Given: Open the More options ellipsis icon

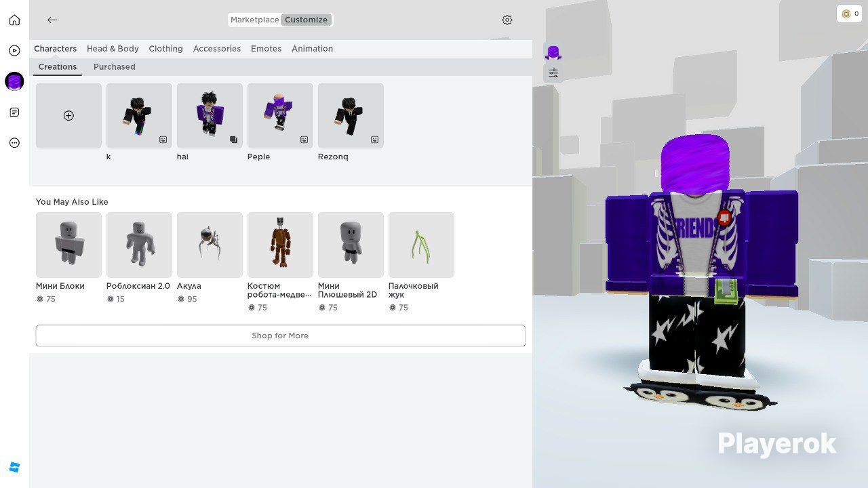Looking at the screenshot, I should 14,143.
